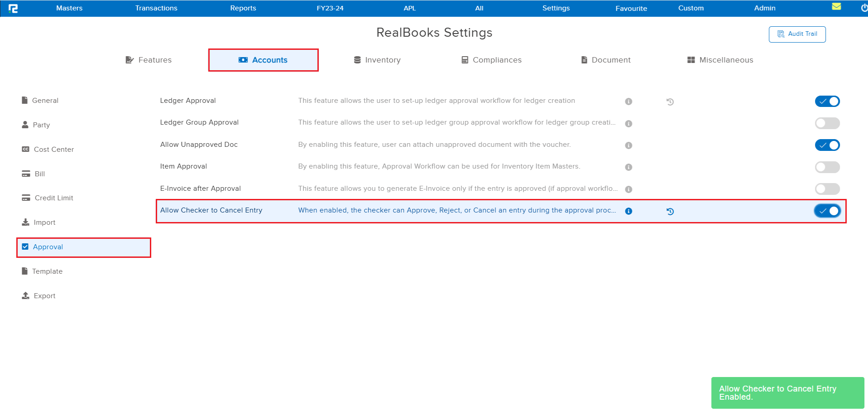Open the mail envelope icon
Viewport: 868px width, 411px height.
tap(836, 6)
